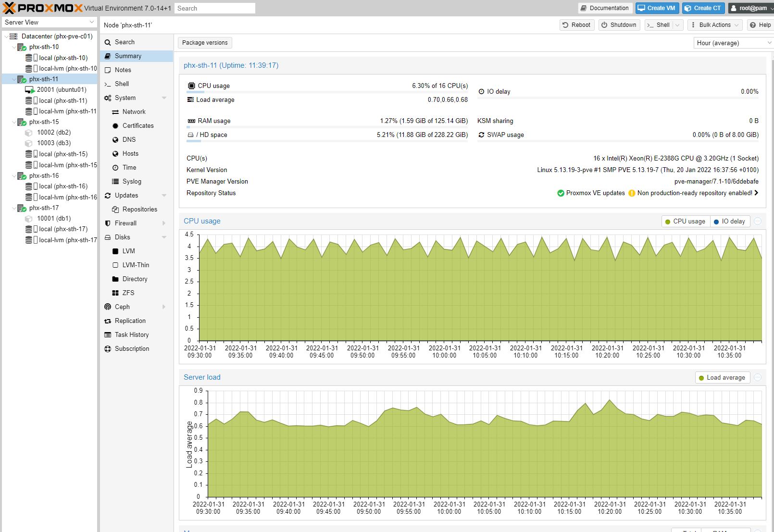Open the Syslog viewer icon

point(115,181)
